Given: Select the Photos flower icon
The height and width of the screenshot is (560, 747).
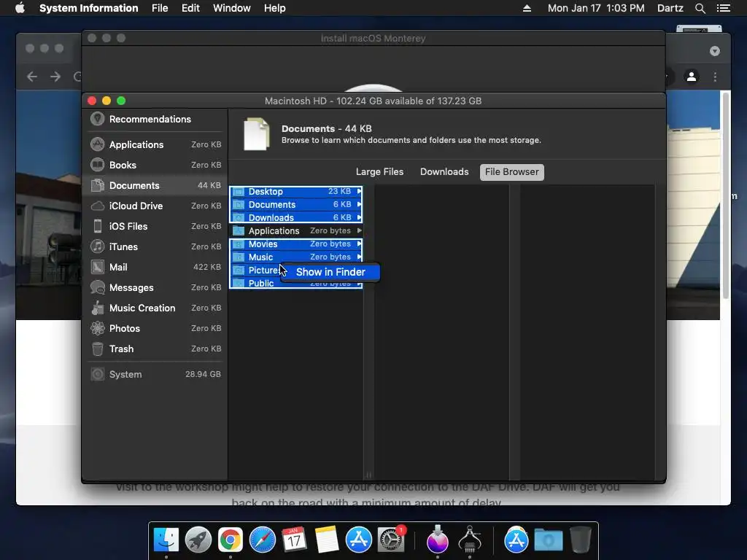Looking at the screenshot, I should (x=97, y=329).
